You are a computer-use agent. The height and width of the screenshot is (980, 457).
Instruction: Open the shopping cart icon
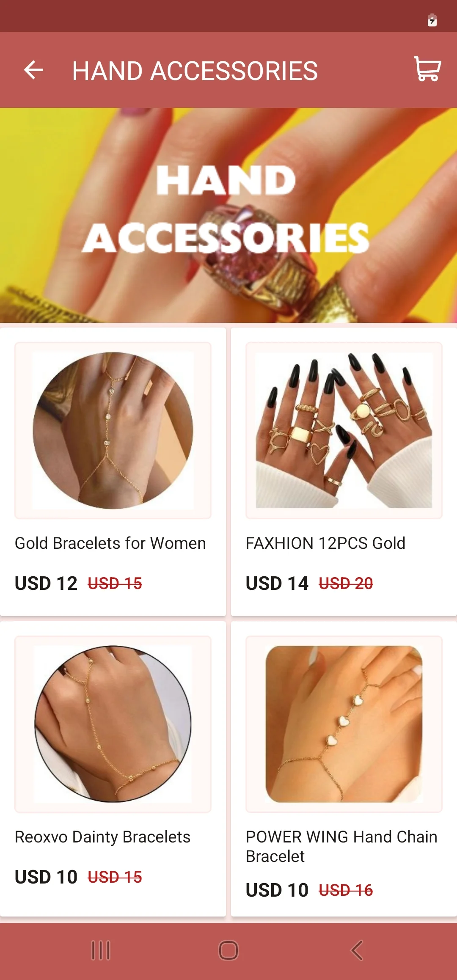click(x=427, y=69)
